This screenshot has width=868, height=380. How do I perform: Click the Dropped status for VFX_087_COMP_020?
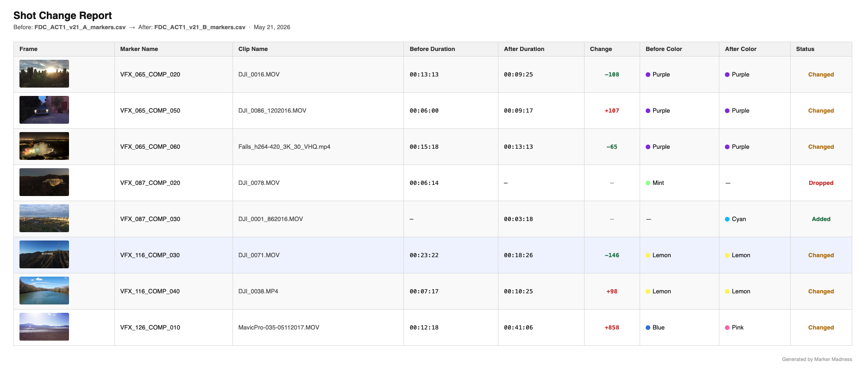[821, 183]
